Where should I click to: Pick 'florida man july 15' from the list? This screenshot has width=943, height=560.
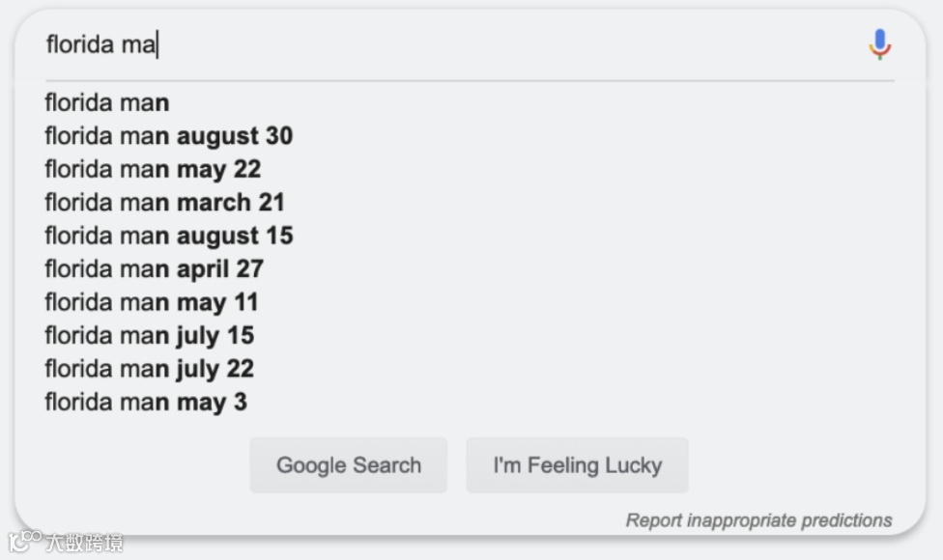(x=149, y=335)
